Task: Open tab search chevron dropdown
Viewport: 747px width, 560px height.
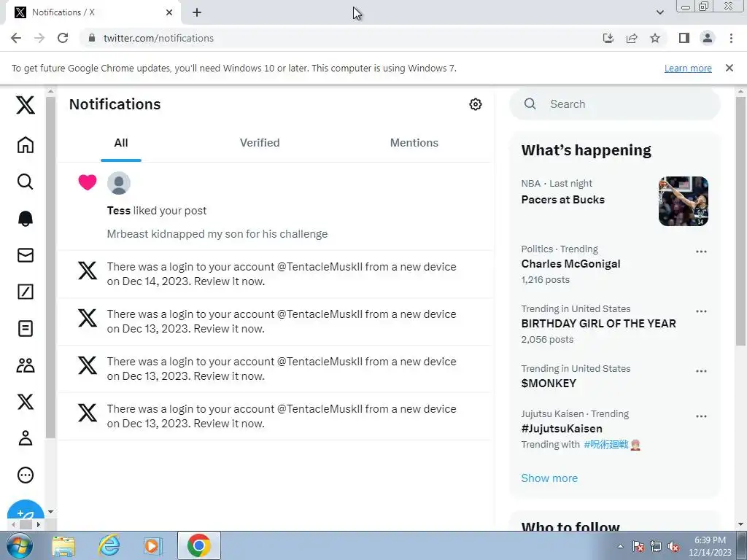Action: click(659, 12)
